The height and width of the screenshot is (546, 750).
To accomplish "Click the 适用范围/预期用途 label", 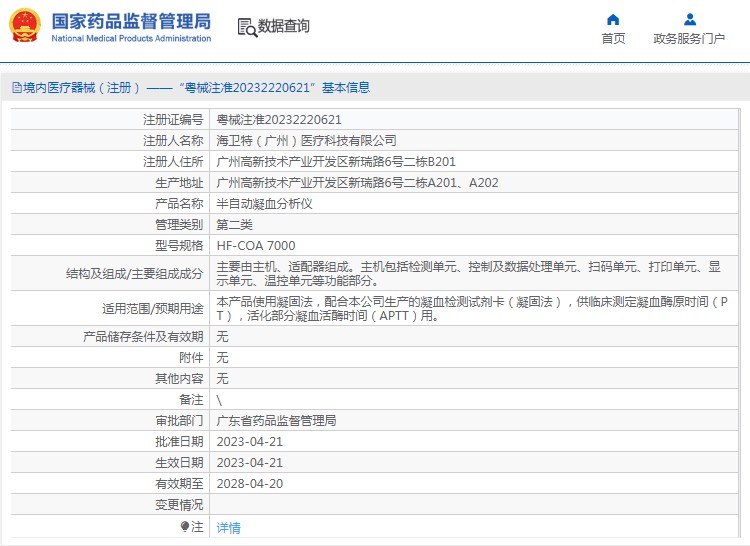I will pos(153,308).
